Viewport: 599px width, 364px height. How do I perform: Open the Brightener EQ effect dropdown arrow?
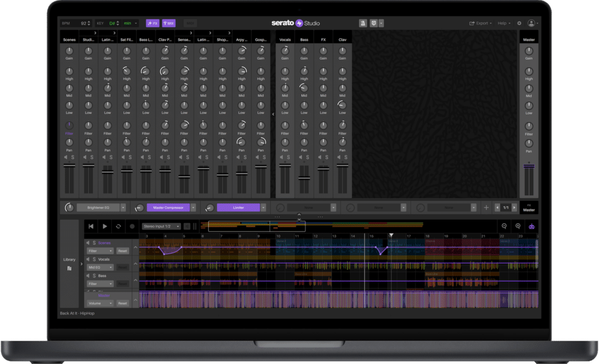(123, 207)
